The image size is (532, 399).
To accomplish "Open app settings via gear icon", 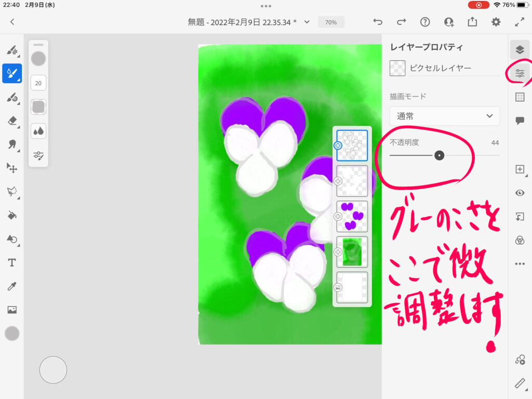I will (496, 22).
